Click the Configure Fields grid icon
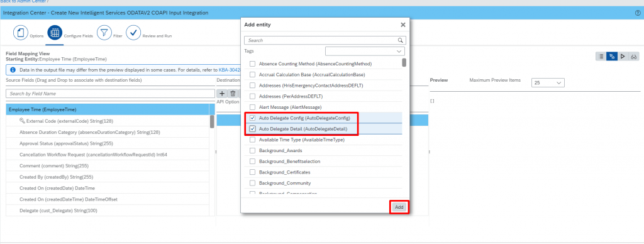644x244 pixels. pos(55,33)
